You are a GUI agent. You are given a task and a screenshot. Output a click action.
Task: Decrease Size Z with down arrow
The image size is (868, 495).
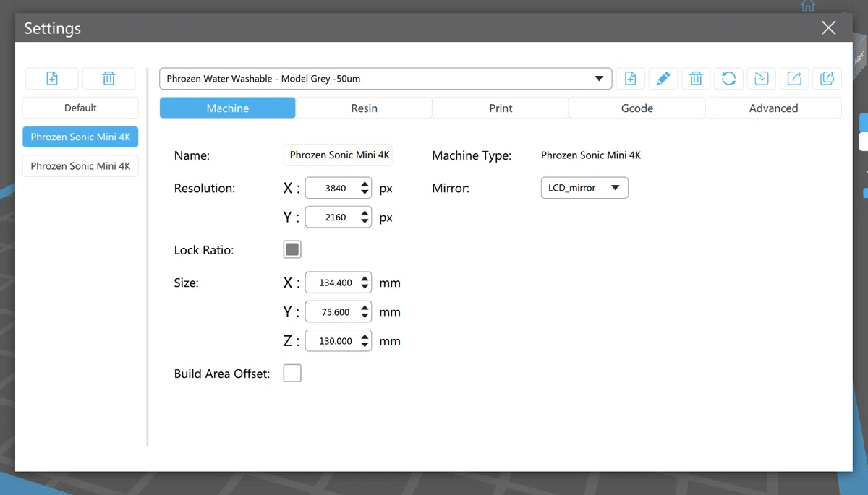365,345
